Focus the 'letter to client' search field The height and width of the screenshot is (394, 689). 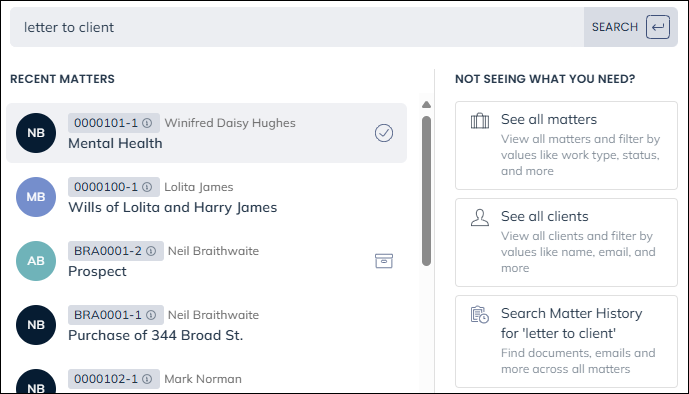[x=297, y=27]
